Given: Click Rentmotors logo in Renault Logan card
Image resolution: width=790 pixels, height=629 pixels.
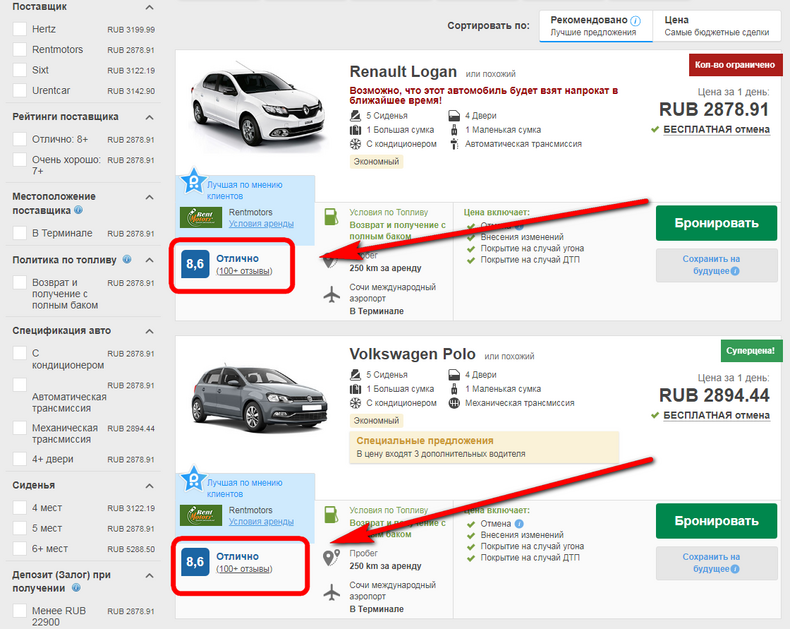Looking at the screenshot, I should tap(201, 217).
